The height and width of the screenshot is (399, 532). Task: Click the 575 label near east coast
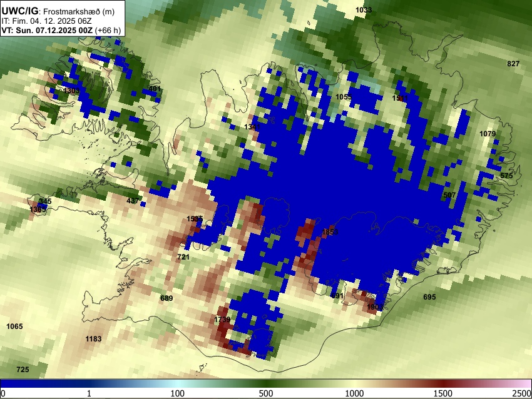(x=506, y=176)
